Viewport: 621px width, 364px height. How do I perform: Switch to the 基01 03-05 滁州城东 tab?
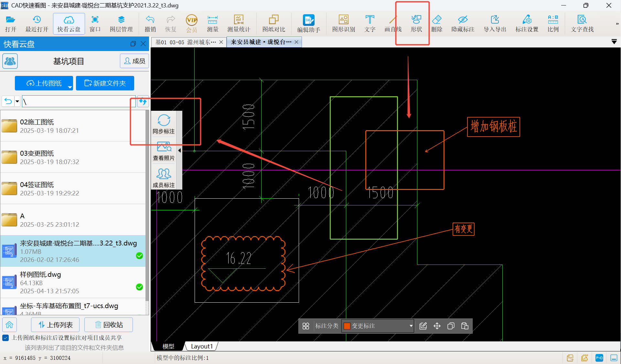pos(185,42)
